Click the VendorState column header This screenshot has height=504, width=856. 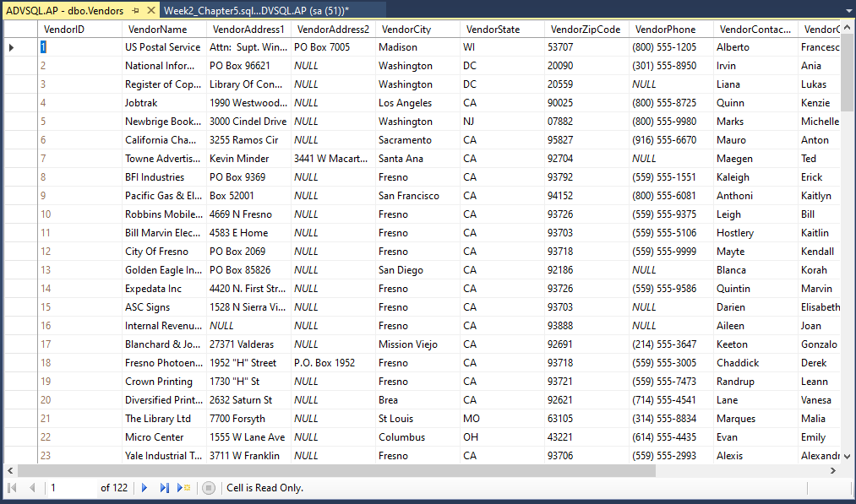point(492,29)
